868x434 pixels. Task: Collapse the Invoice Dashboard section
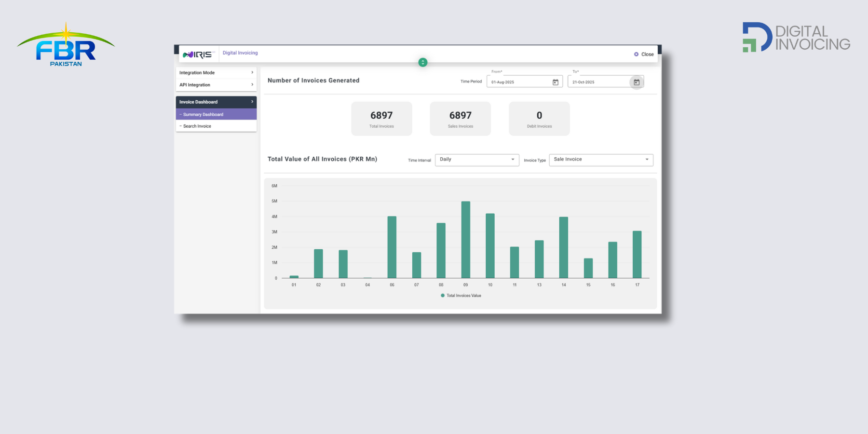[x=216, y=102]
